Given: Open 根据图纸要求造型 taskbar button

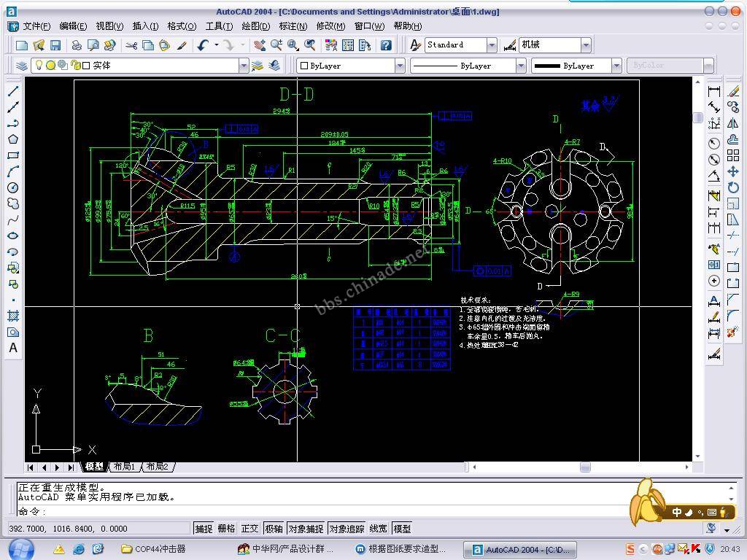Looking at the screenshot, I should tap(400, 549).
